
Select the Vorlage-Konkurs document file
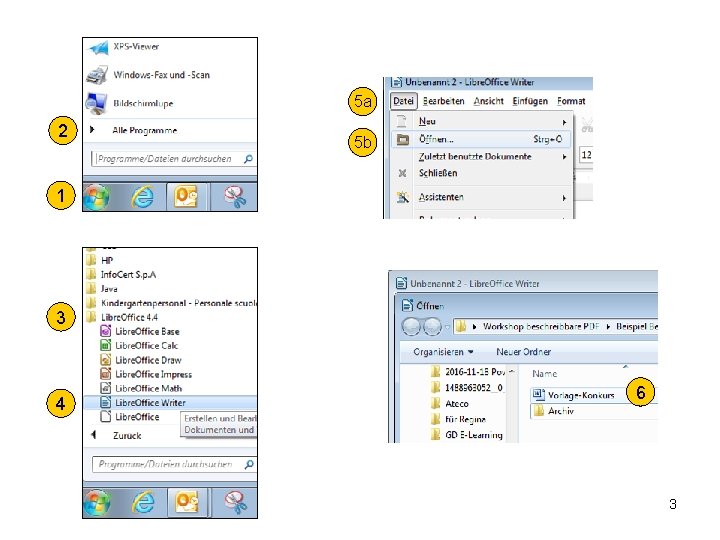click(574, 395)
